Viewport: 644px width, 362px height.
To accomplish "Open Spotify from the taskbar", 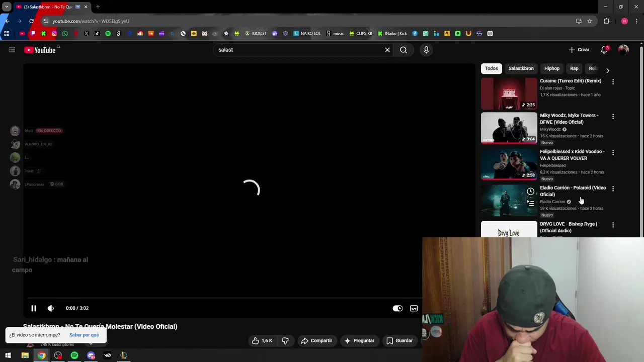I will coord(74,355).
